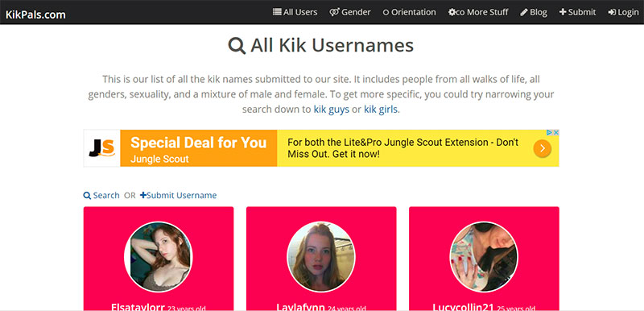This screenshot has height=311, width=644.
Task: Go to the Blog page
Action: tap(534, 12)
